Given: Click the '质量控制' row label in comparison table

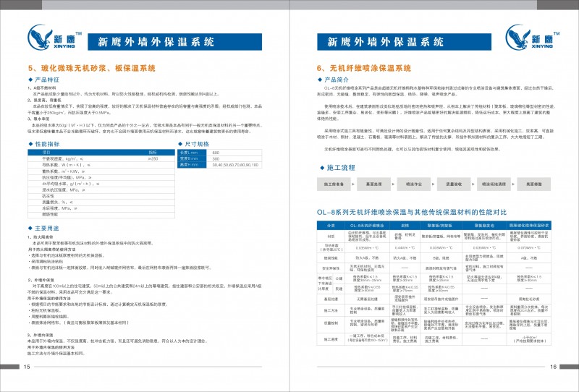Looking at the screenshot, I should 331,323.
